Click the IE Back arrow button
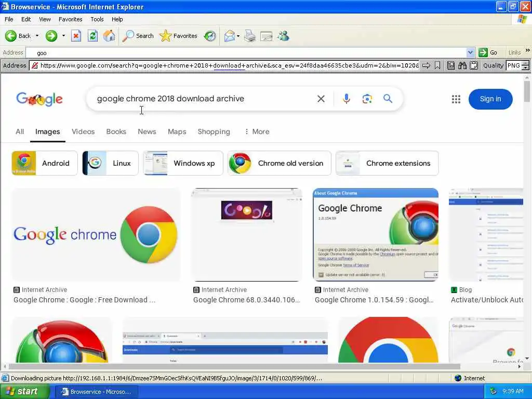This screenshot has width=532, height=399. (x=18, y=36)
